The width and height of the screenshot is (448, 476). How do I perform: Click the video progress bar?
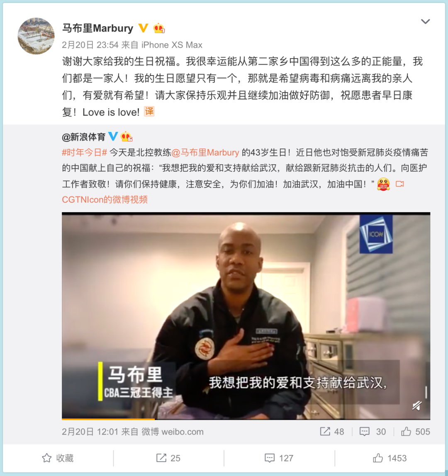pyautogui.click(x=246, y=419)
